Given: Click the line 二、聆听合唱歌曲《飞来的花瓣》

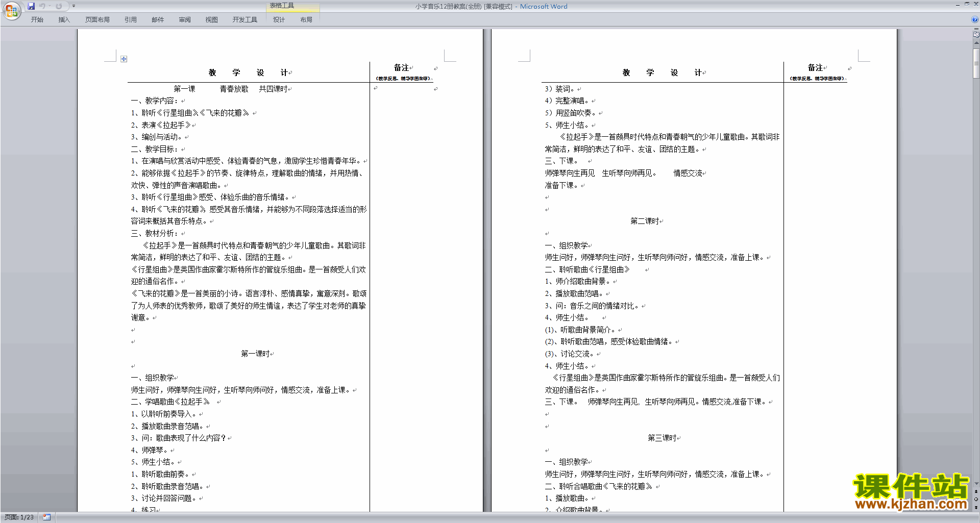Looking at the screenshot, I should click(599, 486).
